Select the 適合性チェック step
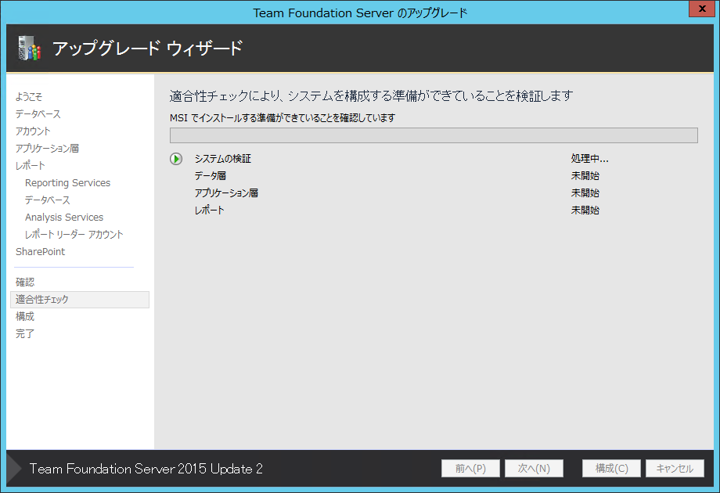720x493 pixels. (x=42, y=299)
